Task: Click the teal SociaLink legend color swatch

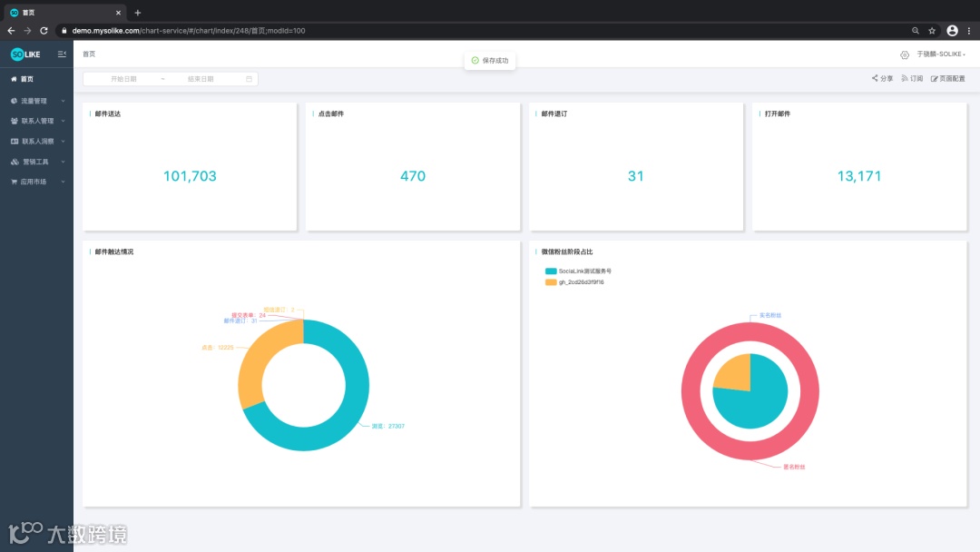Action: coord(551,271)
